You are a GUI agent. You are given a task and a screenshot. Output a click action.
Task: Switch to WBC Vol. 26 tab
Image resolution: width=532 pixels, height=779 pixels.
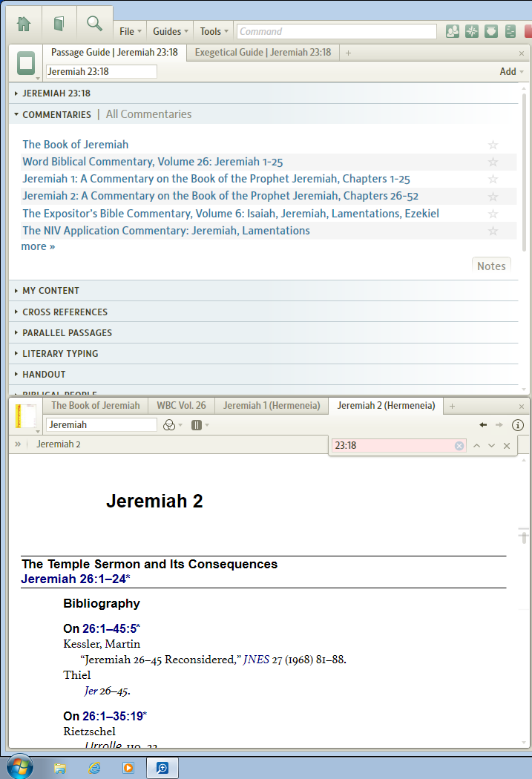click(181, 405)
